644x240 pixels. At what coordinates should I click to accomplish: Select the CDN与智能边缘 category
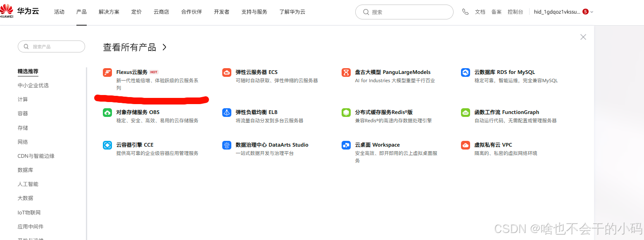coord(36,156)
